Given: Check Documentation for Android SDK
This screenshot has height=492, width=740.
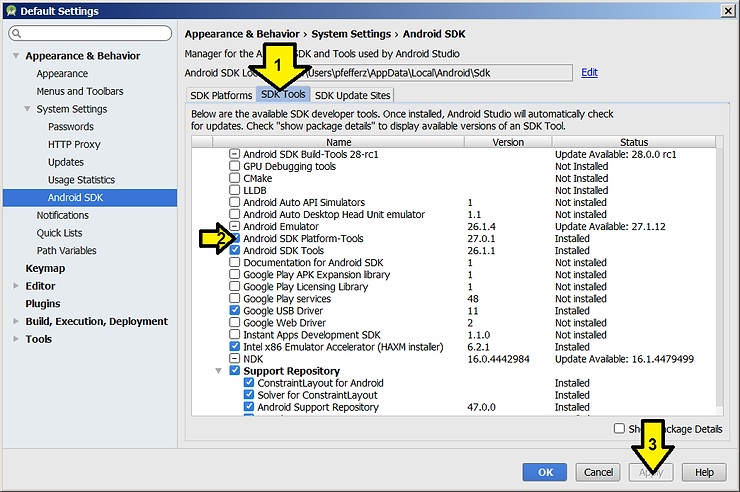Looking at the screenshot, I should click(x=235, y=262).
